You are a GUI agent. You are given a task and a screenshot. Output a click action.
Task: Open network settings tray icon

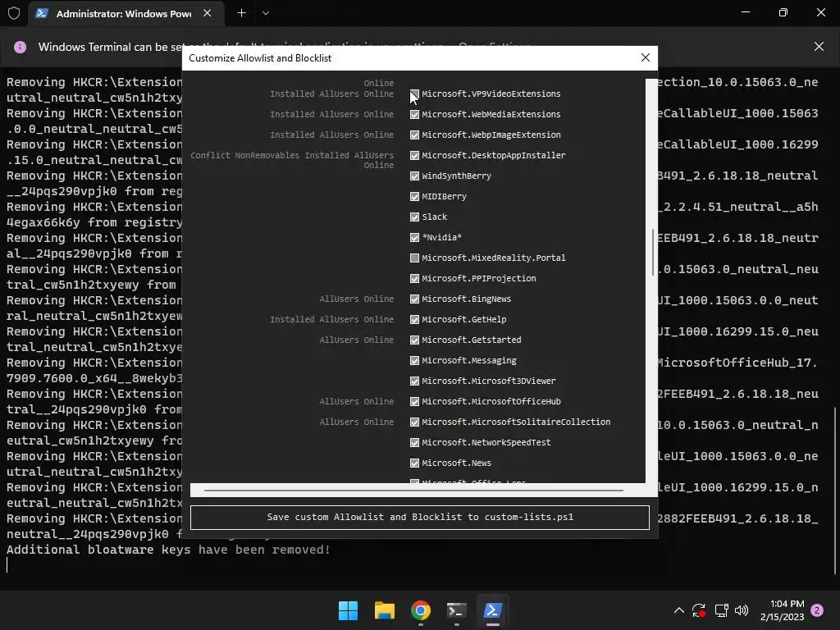coord(721,610)
